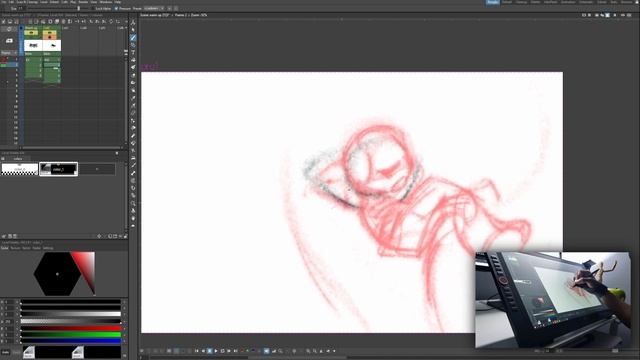640x360 pixels.
Task: Select the Col2 column thumbnail
Action: click(52, 45)
